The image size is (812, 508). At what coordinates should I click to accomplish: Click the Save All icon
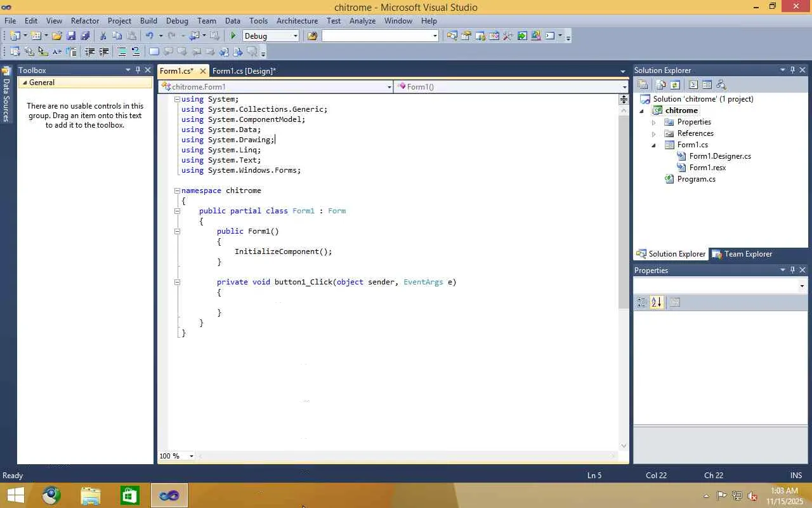click(85, 36)
